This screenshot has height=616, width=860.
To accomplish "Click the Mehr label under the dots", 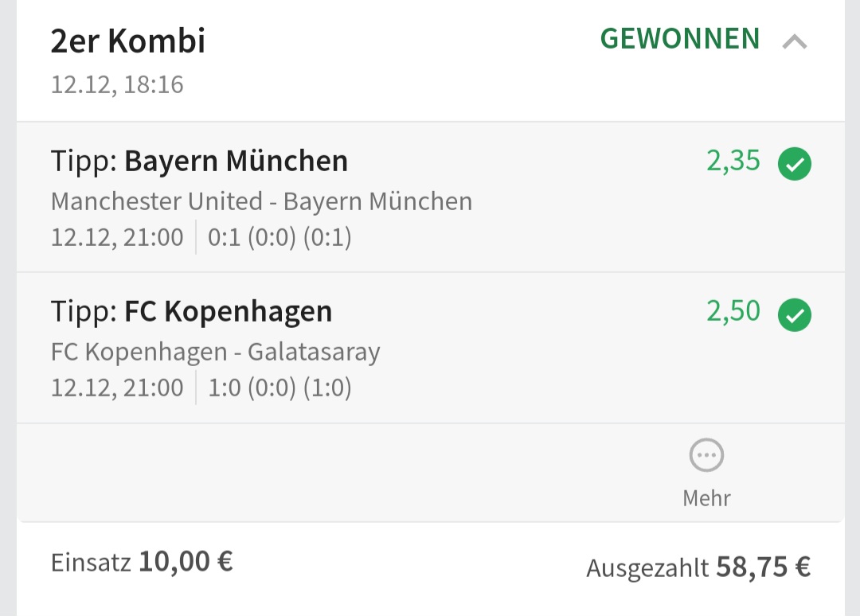I will [x=706, y=498].
